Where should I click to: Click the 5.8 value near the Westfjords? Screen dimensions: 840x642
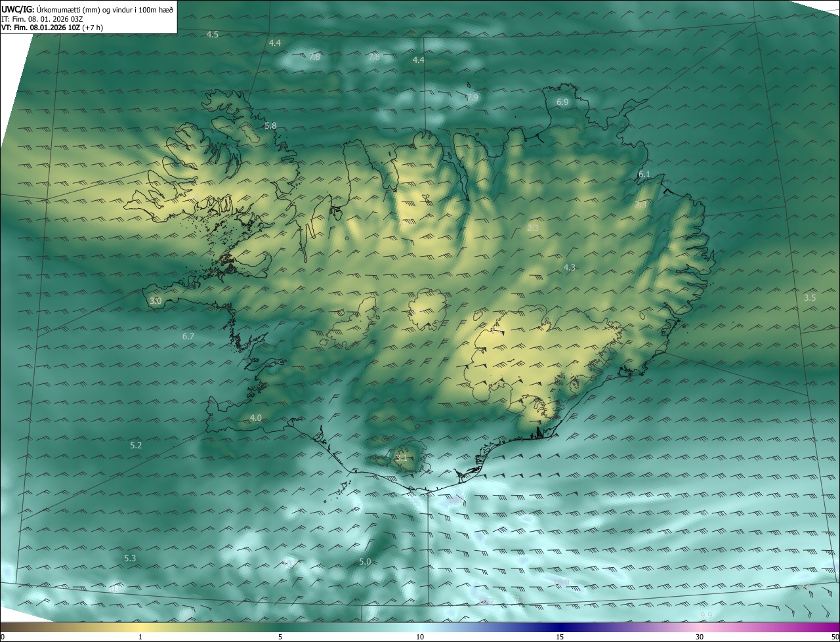pyautogui.click(x=270, y=125)
